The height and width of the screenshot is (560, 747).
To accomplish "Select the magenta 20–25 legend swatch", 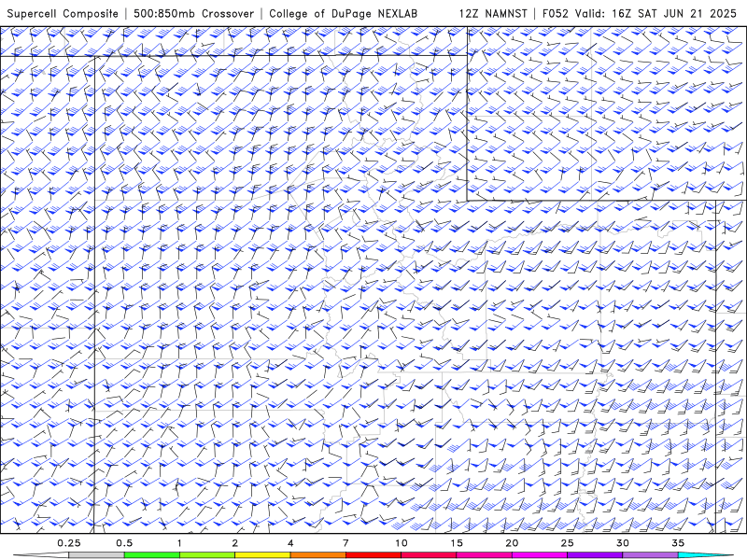I will pyautogui.click(x=540, y=555).
